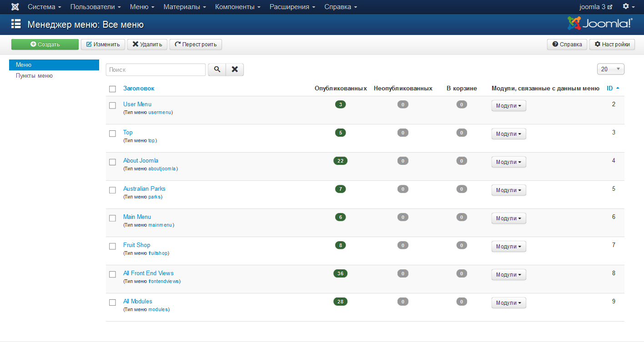The width and height of the screenshot is (644, 342).
Task: Check the Fruit Shop row checkbox
Action: [112, 246]
